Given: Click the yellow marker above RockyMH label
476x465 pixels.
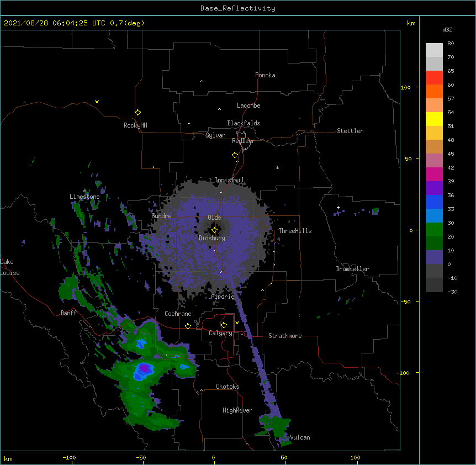Looking at the screenshot, I should (x=137, y=113).
